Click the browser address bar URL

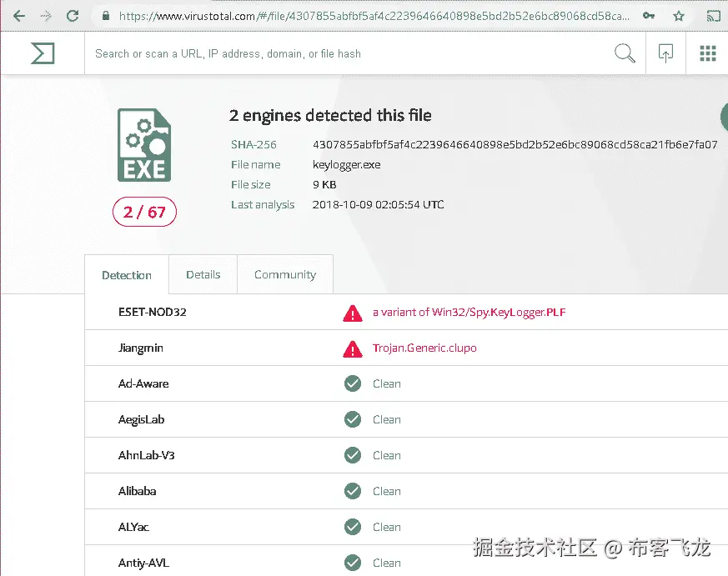(374, 16)
